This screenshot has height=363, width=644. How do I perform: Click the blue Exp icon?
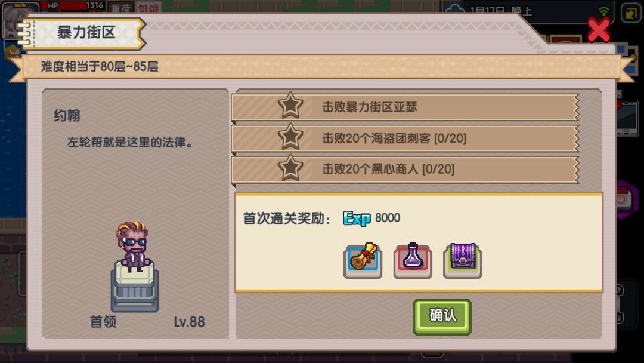(x=357, y=219)
